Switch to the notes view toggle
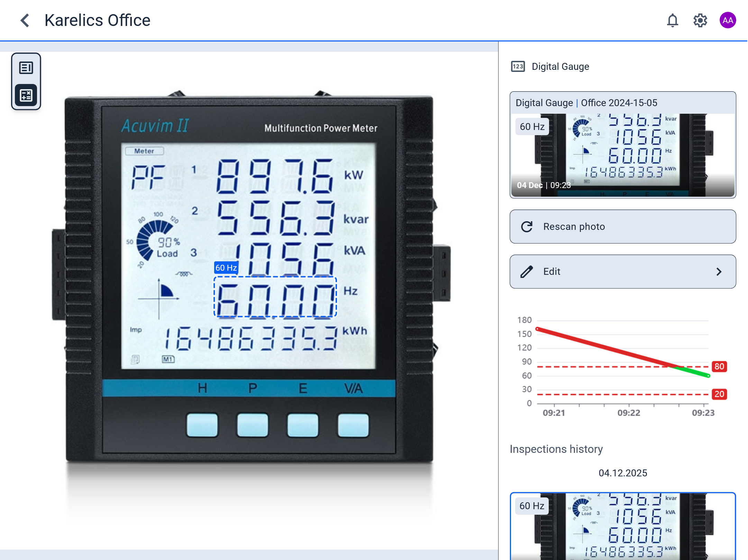The image size is (748, 560). tap(26, 68)
